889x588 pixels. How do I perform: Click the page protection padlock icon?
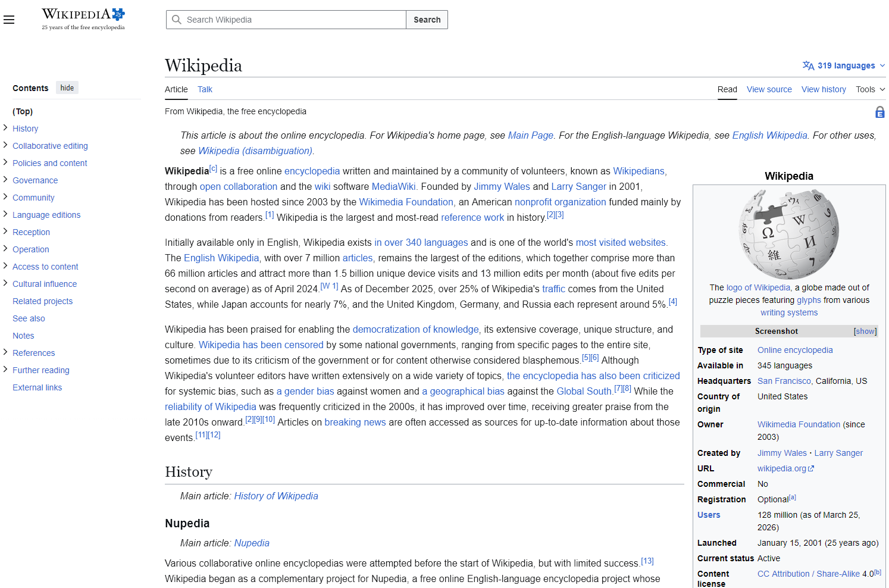879,112
